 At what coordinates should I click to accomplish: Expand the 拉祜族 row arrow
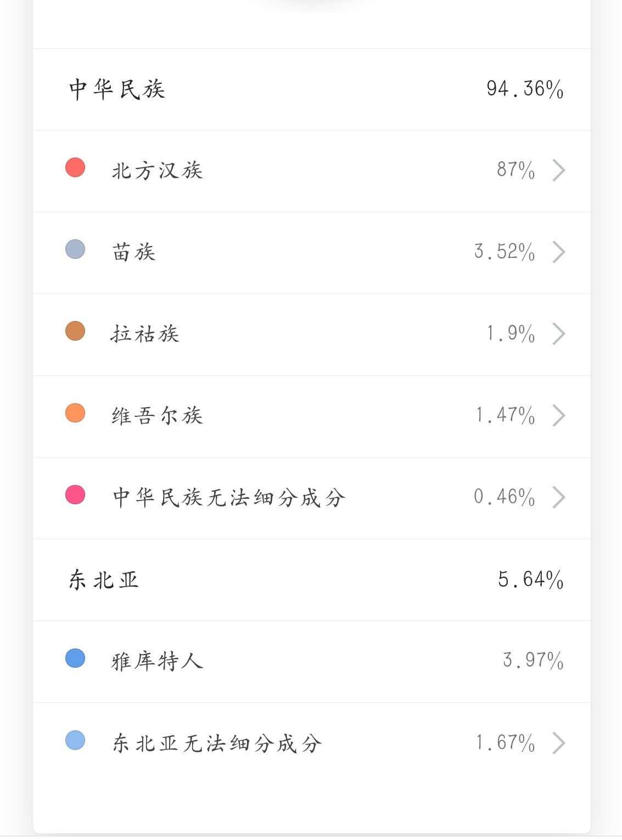[559, 334]
